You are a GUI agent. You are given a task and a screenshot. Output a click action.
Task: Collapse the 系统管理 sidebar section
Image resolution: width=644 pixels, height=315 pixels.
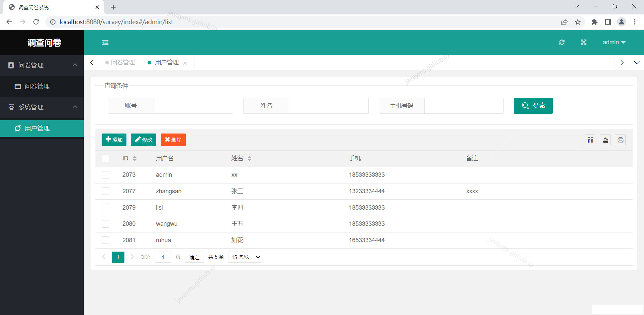pos(75,107)
